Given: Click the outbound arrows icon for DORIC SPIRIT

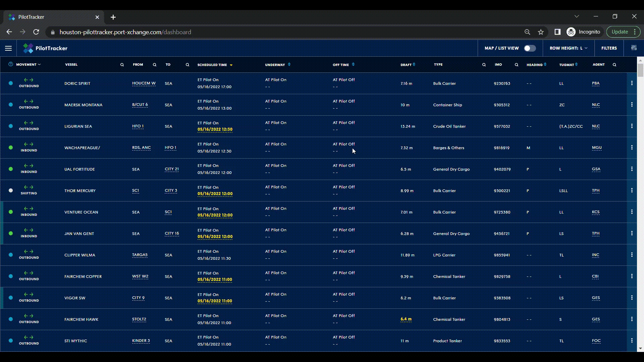Looking at the screenshot, I should coord(29,80).
